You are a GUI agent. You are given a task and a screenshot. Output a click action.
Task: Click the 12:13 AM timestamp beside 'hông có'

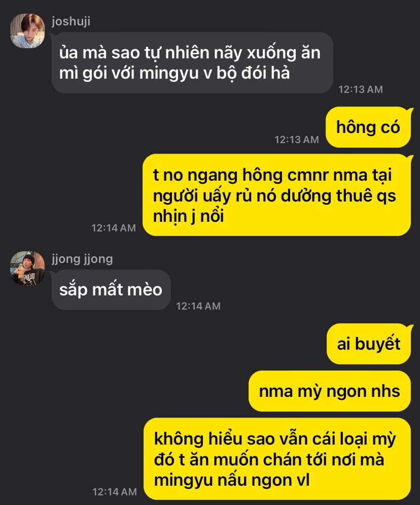tap(297, 140)
